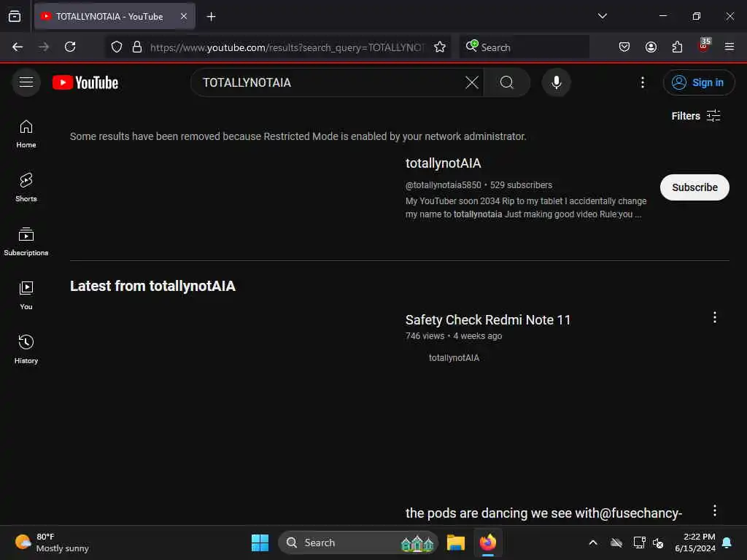
Task: Click the Firefox Search box
Action: point(524,47)
